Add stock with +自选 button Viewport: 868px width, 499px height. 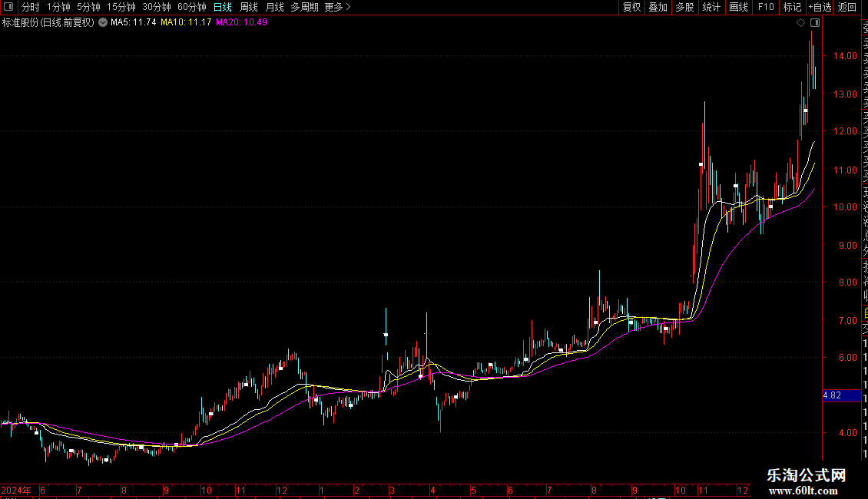point(820,7)
